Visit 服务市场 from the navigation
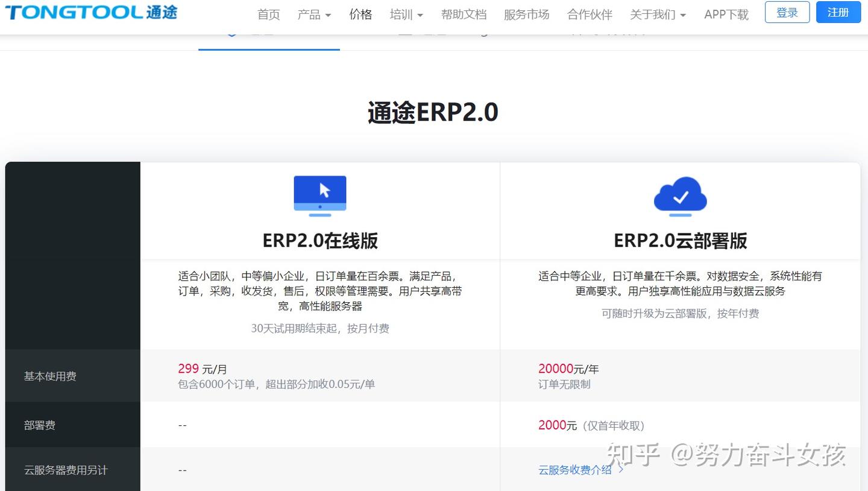Screen dimensions: 868x491 tap(526, 14)
